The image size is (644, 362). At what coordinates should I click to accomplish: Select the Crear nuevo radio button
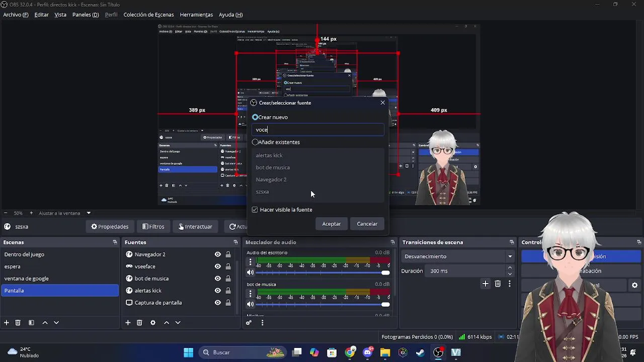coord(255,117)
